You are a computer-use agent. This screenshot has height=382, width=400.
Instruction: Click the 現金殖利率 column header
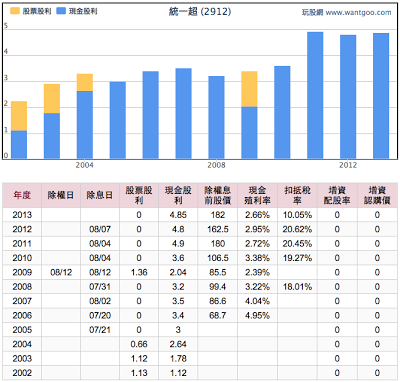(x=257, y=195)
